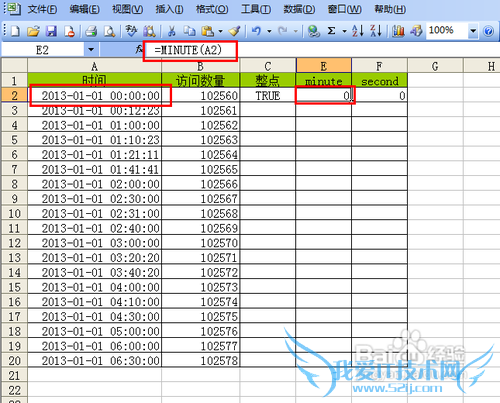
Task: Click the Excel workbook icon in menu bar
Action: tap(13, 8)
